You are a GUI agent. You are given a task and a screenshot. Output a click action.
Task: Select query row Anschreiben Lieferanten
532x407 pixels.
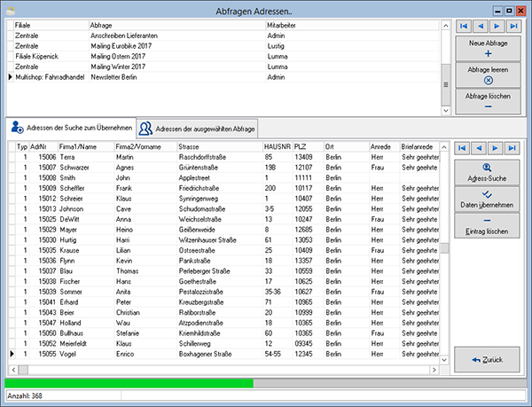[223, 35]
